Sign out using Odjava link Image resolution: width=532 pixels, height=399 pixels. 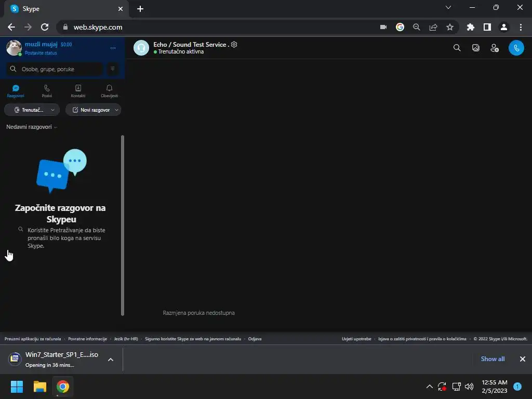click(255, 339)
